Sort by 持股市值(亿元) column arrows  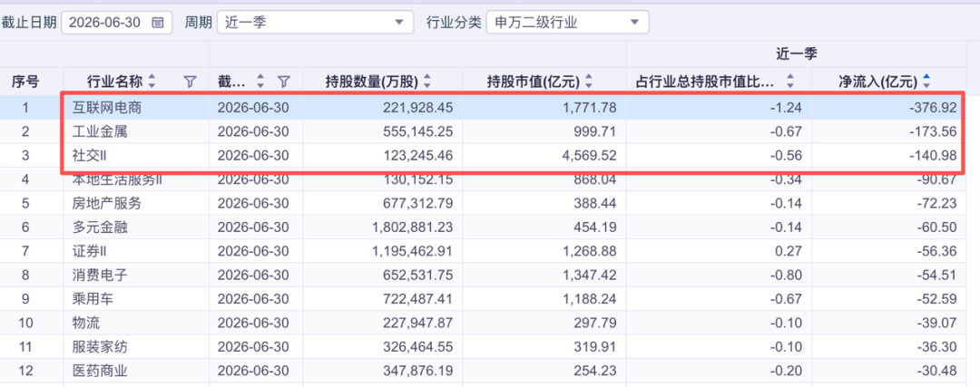588,81
